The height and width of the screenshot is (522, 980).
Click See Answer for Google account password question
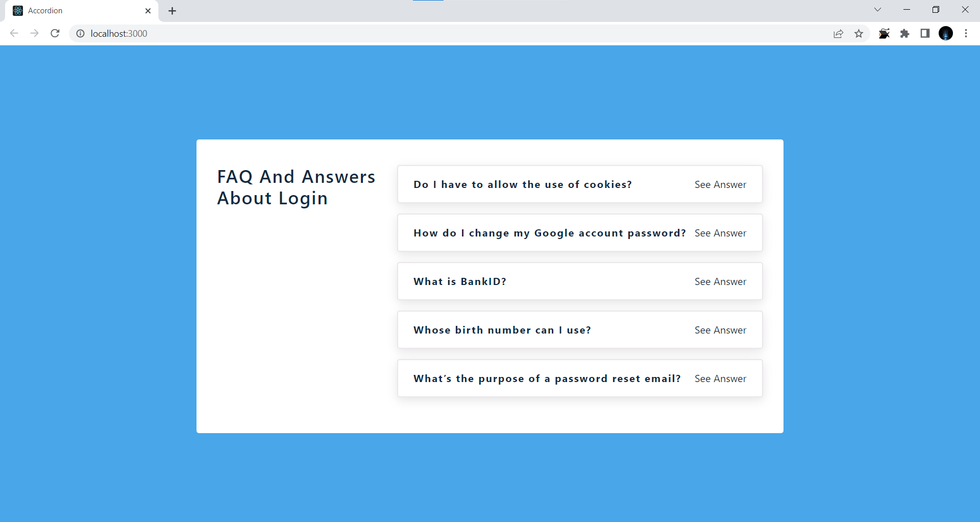[x=720, y=233]
